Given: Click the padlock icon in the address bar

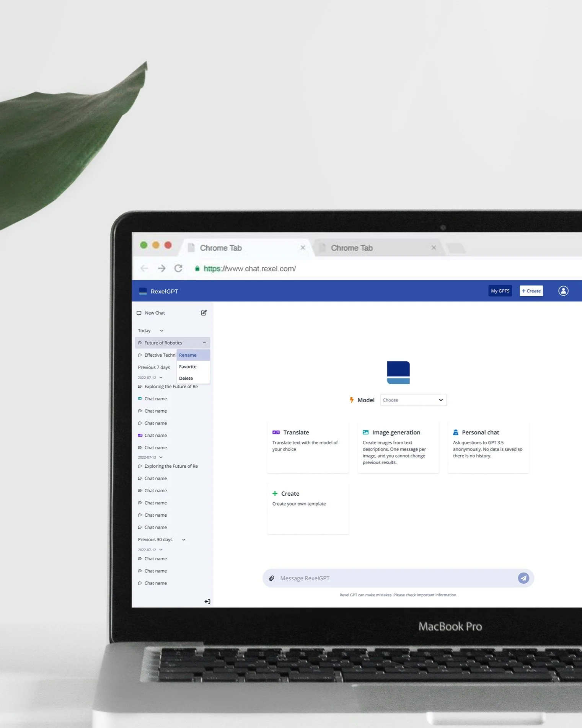Looking at the screenshot, I should [197, 269].
